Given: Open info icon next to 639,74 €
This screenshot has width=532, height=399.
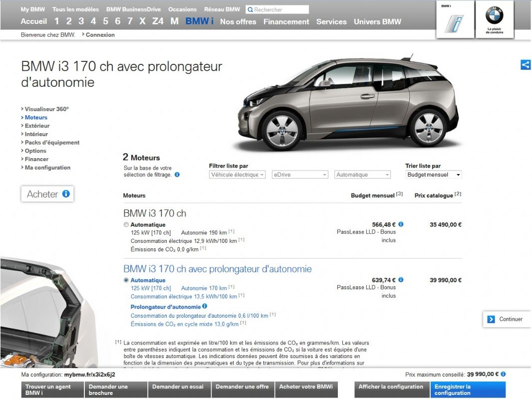Looking at the screenshot, I should point(401,280).
